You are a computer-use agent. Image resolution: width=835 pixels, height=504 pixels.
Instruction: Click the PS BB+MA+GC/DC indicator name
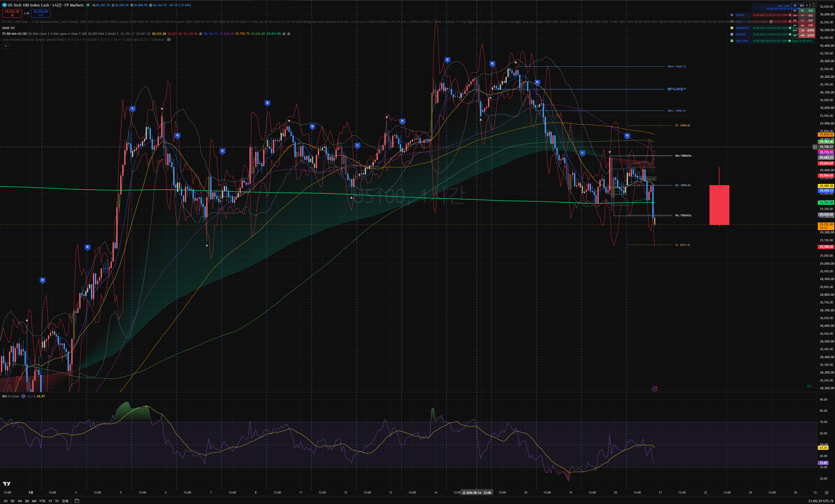pos(15,34)
